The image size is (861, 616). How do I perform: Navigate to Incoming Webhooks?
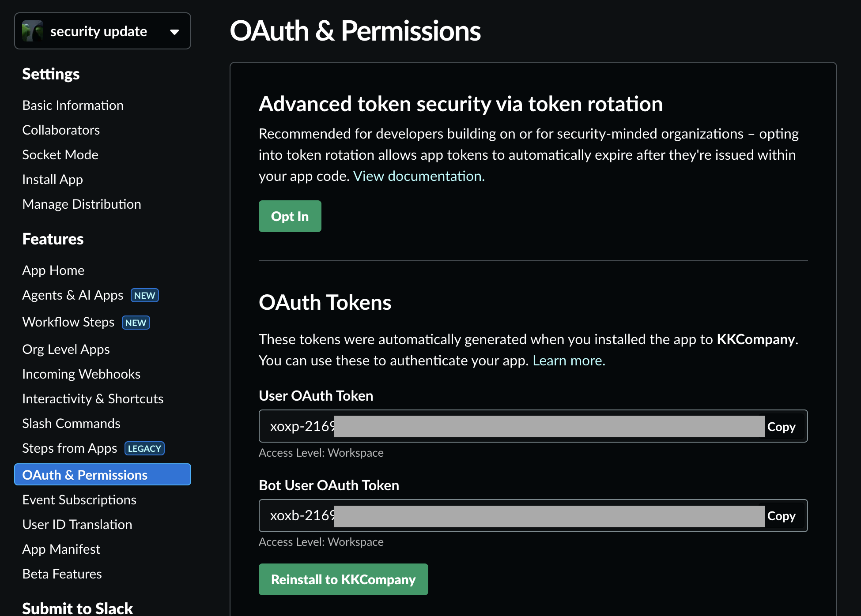coord(81,374)
